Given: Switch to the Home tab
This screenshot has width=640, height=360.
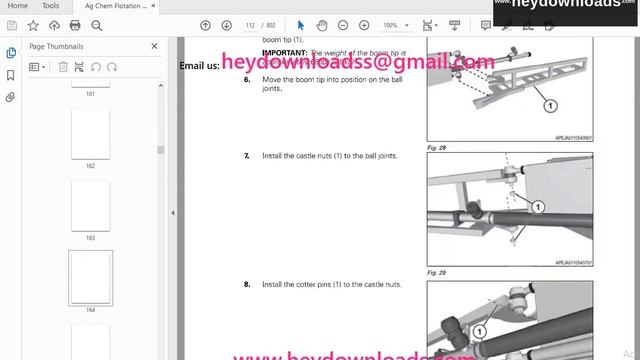Looking at the screenshot, I should (18, 6).
